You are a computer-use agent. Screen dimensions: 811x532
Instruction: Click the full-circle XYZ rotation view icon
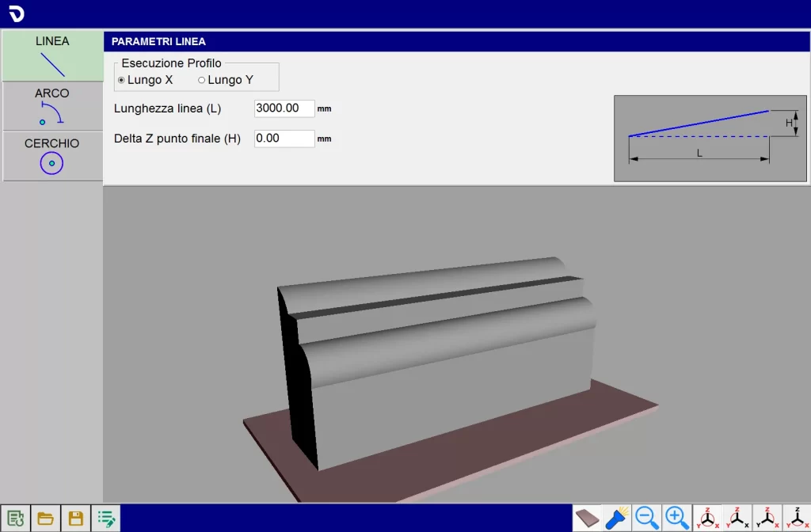click(x=707, y=518)
